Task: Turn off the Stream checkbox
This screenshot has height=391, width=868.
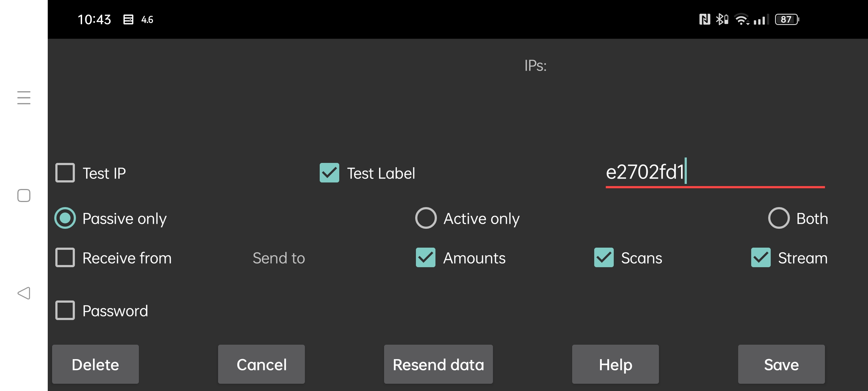Action: click(761, 258)
